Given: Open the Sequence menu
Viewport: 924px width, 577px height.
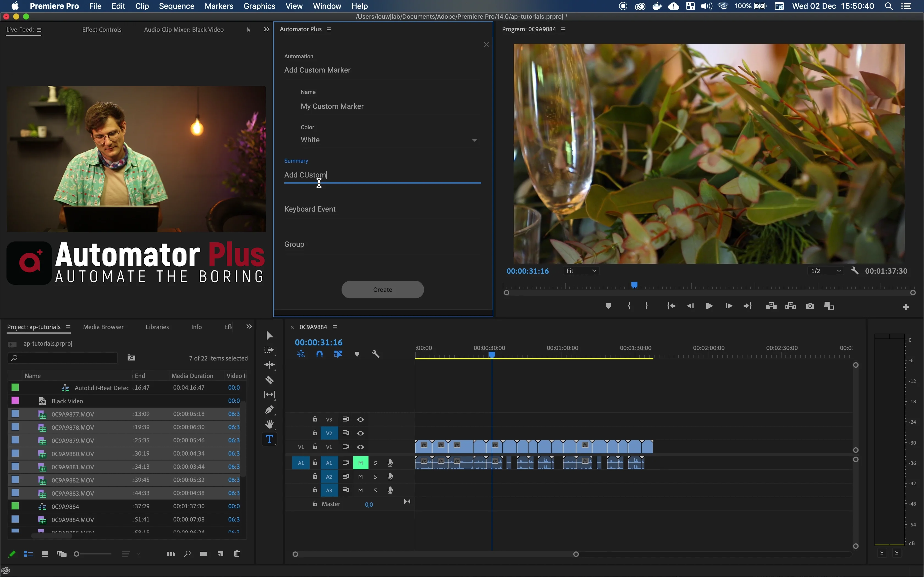Looking at the screenshot, I should (x=176, y=6).
